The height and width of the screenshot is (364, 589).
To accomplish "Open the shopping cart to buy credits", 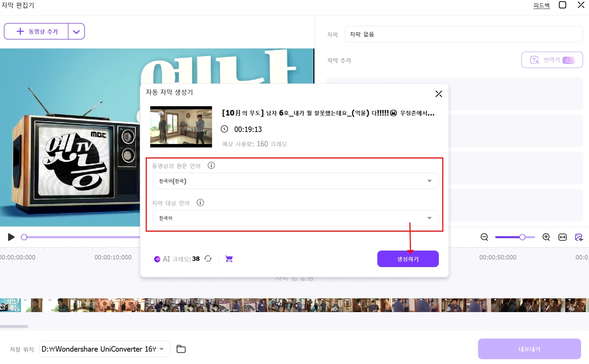I will click(x=229, y=259).
